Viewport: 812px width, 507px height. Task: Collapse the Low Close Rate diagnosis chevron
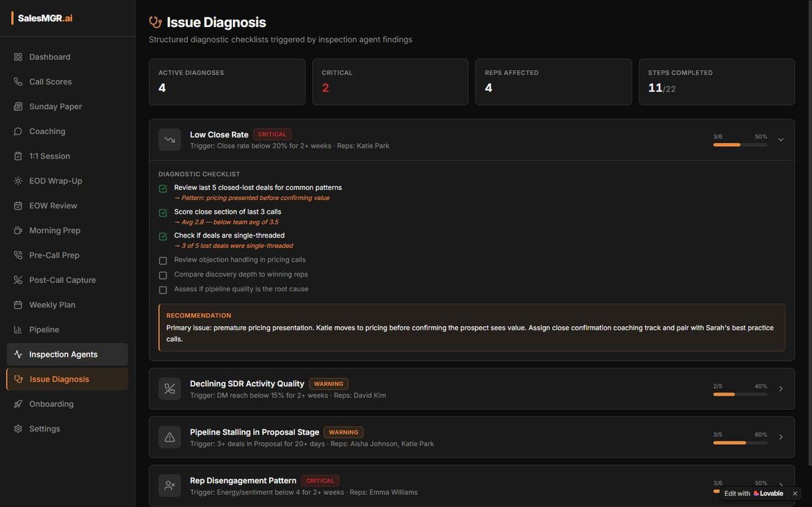pyautogui.click(x=781, y=139)
